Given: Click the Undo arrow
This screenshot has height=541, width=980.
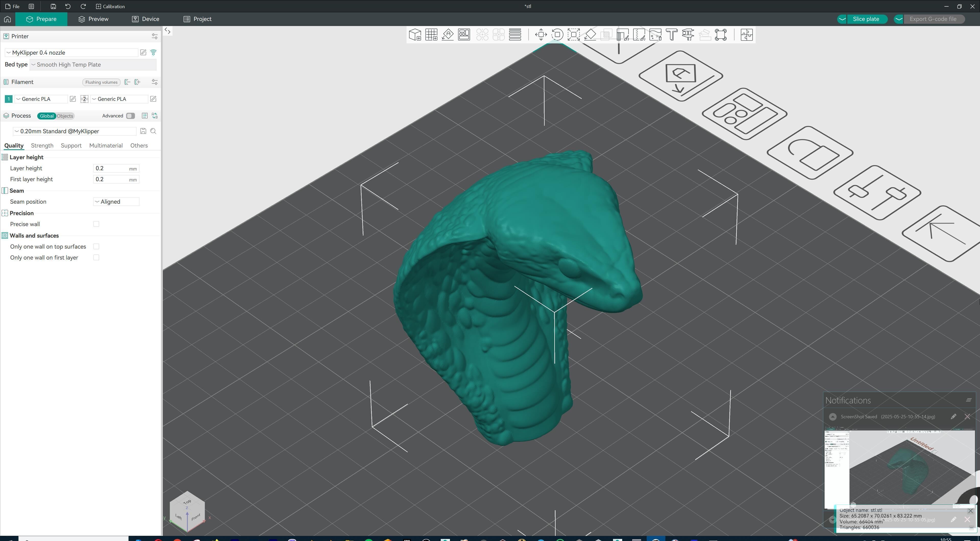Looking at the screenshot, I should [68, 6].
